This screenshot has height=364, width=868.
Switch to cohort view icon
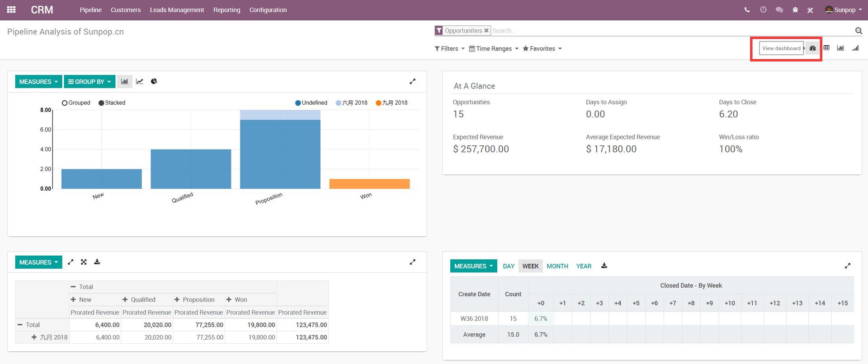[855, 48]
